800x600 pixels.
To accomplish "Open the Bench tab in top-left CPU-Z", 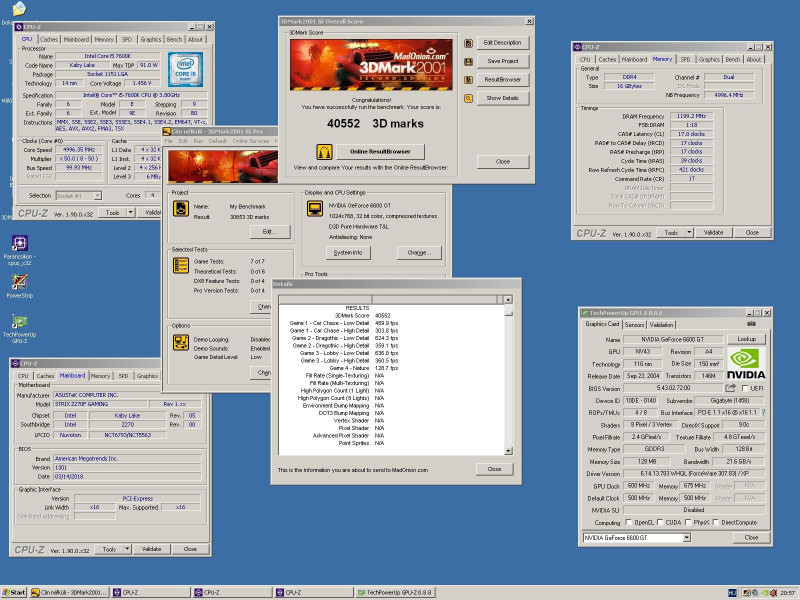I will tap(175, 39).
